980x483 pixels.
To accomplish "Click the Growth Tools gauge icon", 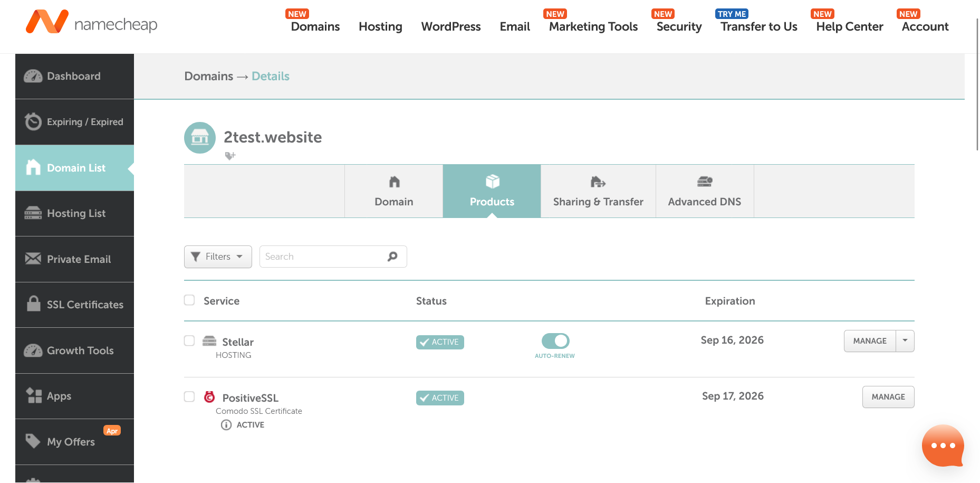I will (x=33, y=350).
